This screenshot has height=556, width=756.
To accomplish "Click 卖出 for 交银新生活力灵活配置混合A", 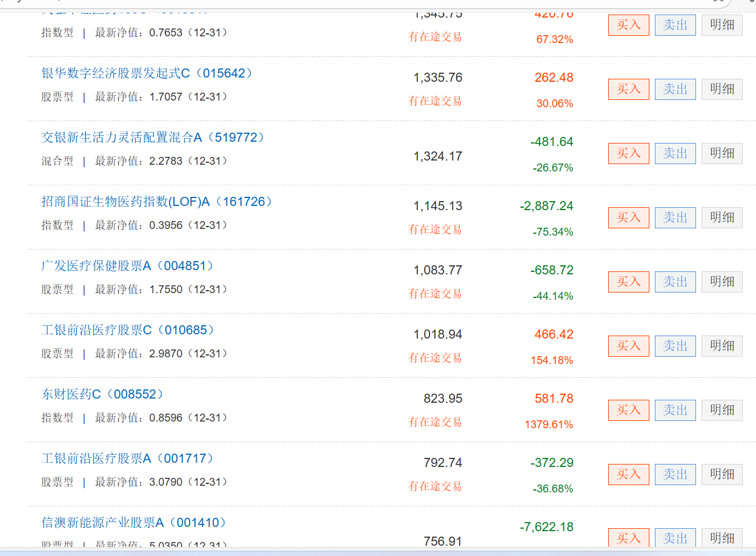I will pyautogui.click(x=675, y=153).
